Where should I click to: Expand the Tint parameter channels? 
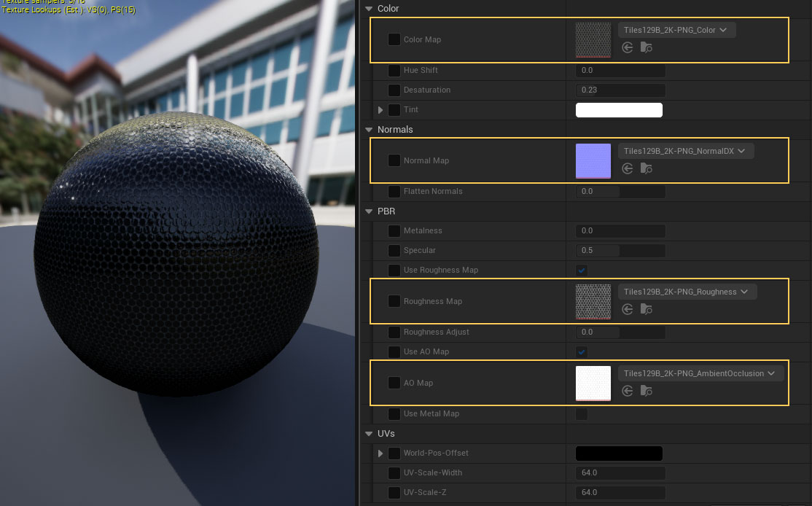point(380,110)
